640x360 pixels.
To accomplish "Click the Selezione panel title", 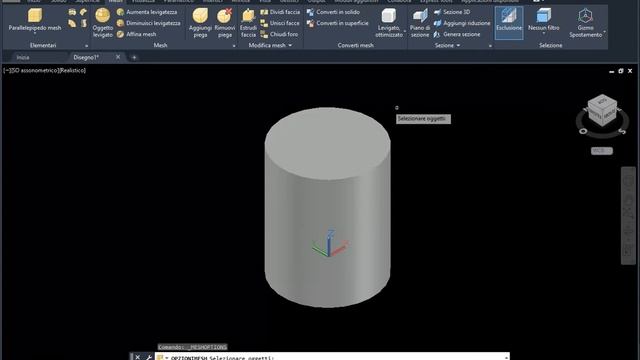I will tap(551, 45).
